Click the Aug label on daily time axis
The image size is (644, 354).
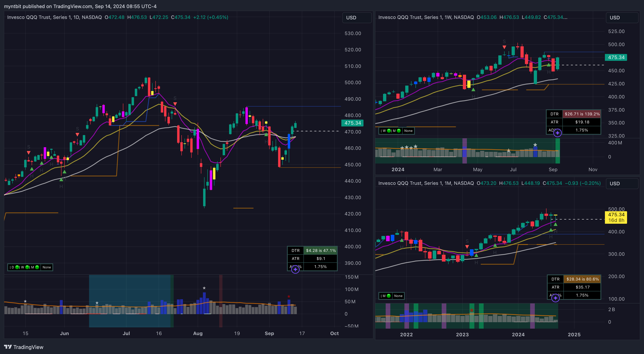tap(198, 333)
